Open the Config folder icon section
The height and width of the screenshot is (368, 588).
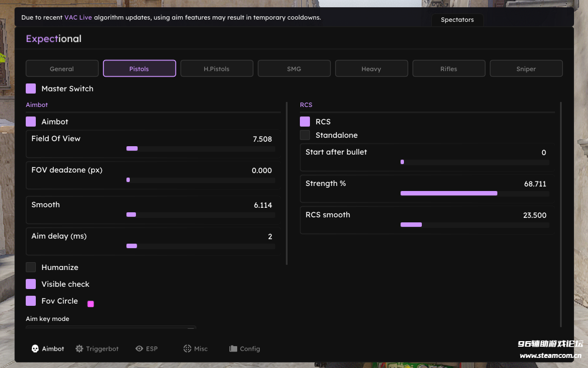tap(244, 349)
